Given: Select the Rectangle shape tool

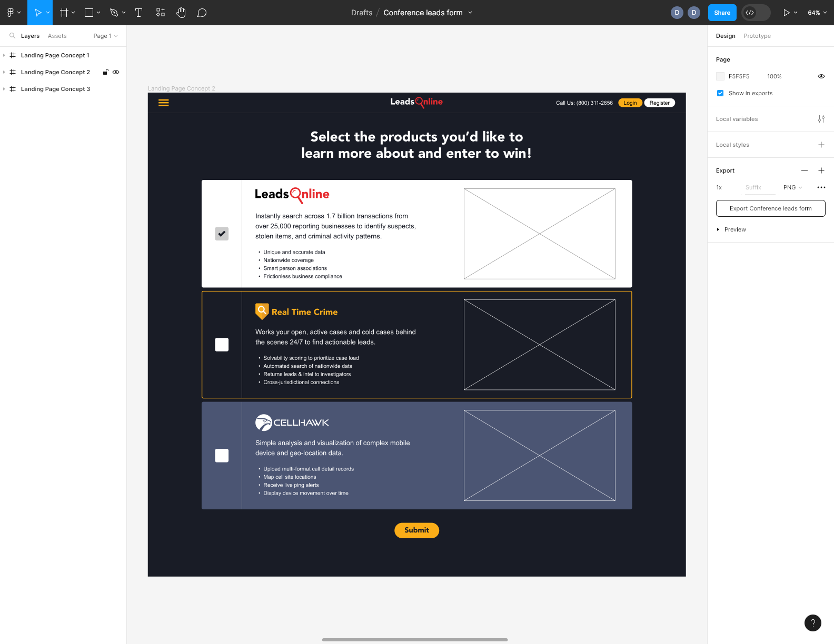Looking at the screenshot, I should (x=89, y=13).
